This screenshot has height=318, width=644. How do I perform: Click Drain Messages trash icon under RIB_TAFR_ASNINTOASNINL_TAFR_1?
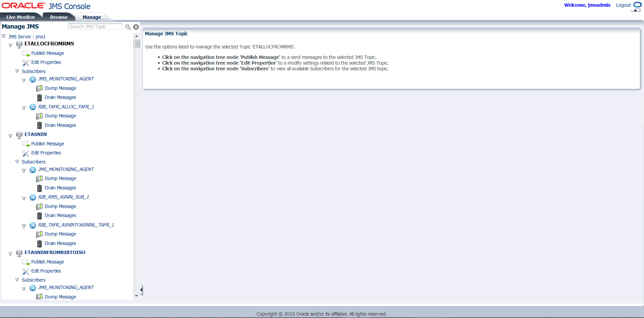[x=39, y=244]
